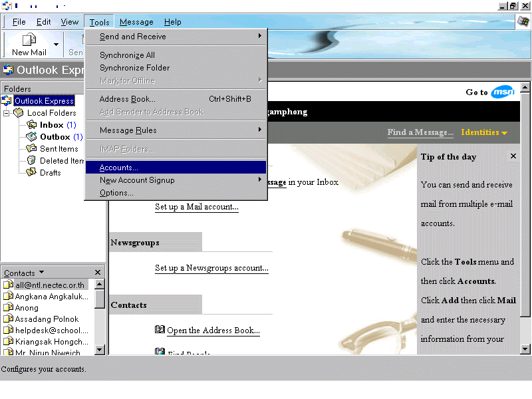The height and width of the screenshot is (399, 532).
Task: Choose Synchronize Folder from Tools menu
Action: pos(176,68)
